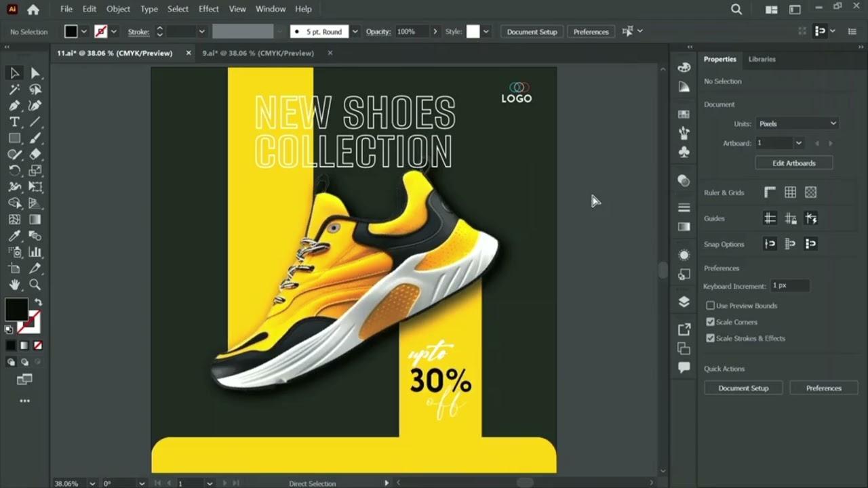Open the Swatches panel icon

tap(684, 114)
